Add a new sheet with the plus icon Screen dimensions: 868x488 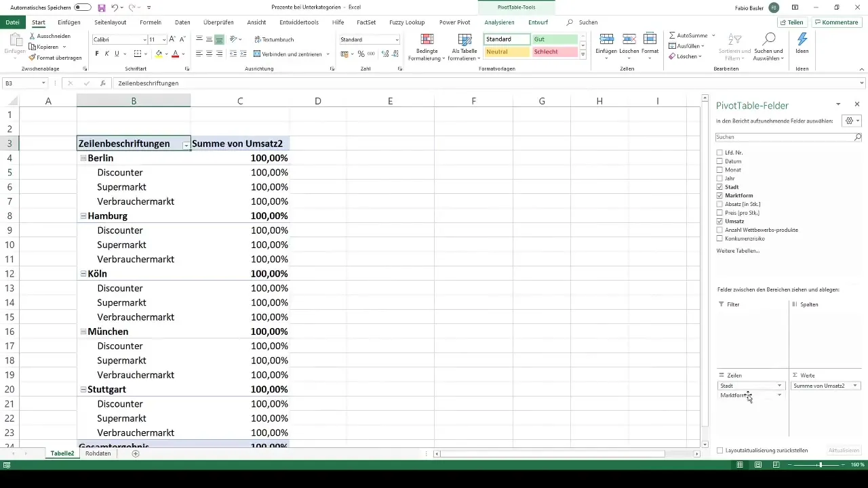(136, 453)
